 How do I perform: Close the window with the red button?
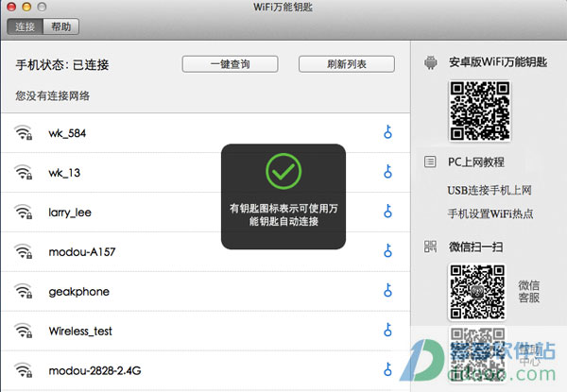11,7
